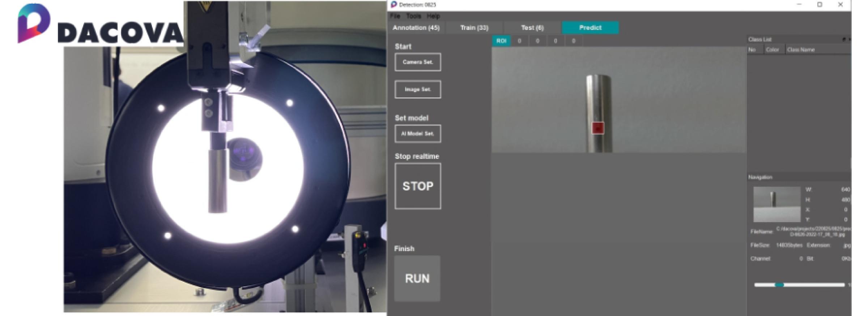This screenshot has height=316, width=868.
Task: Click the FileName path text
Action: click(813, 231)
